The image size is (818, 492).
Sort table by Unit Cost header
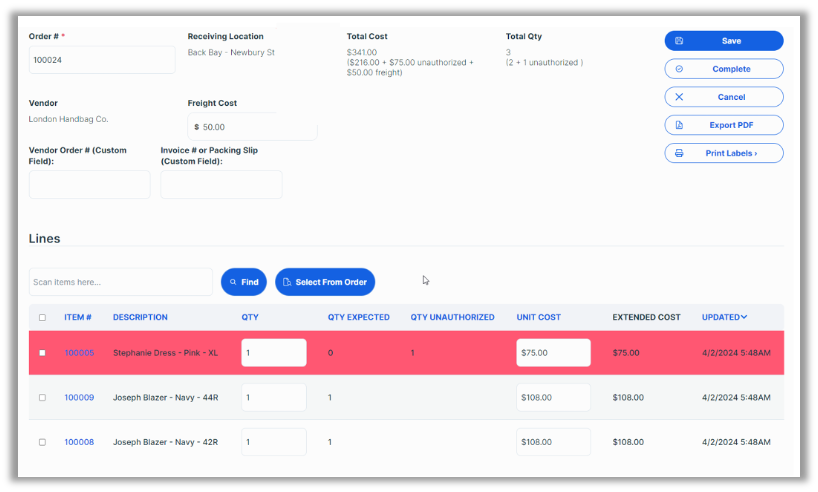[538, 317]
